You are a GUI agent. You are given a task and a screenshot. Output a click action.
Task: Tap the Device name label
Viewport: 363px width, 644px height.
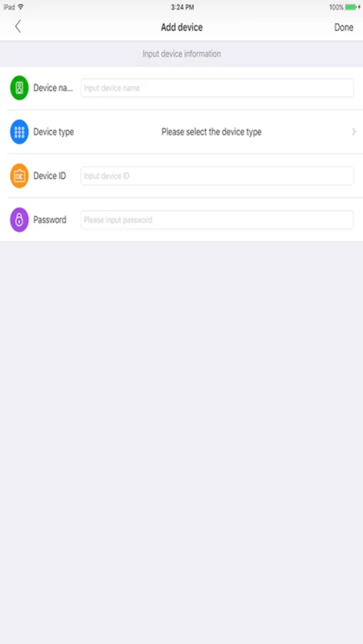[53, 88]
